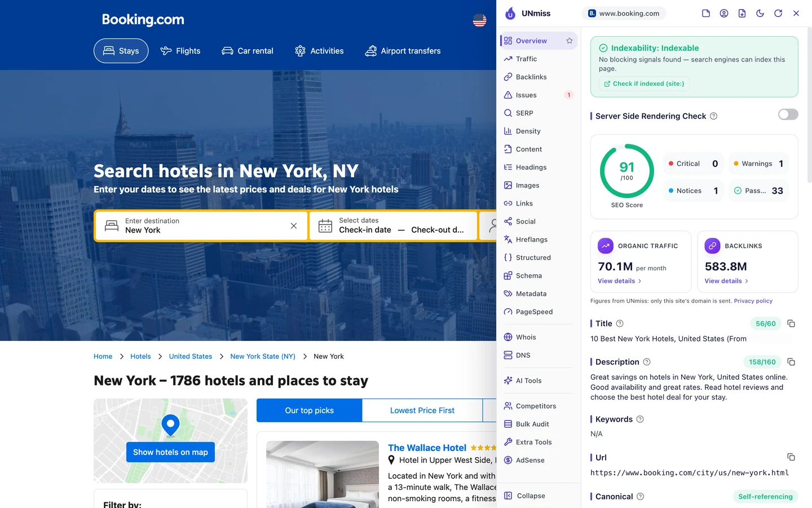Screen dimensions: 812x508
Task: Open AI Tools in the sidebar
Action: click(x=539, y=380)
